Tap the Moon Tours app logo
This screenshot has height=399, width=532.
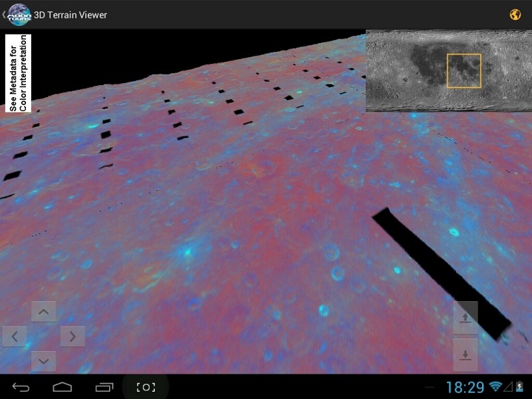(x=20, y=14)
